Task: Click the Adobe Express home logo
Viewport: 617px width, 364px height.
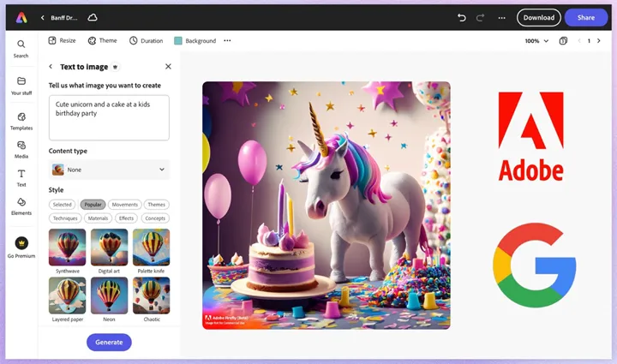Action: [21, 17]
